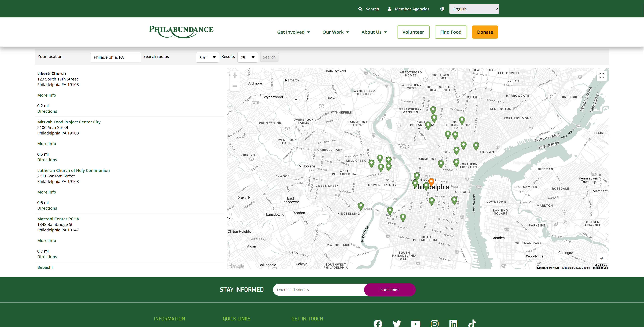Click the globe language icon
This screenshot has height=327, width=644.
(x=442, y=9)
